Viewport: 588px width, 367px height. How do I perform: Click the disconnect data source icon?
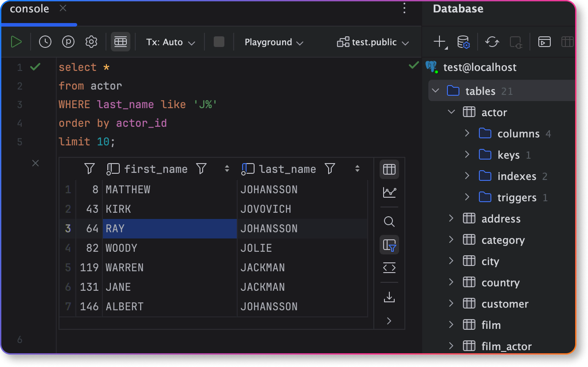(516, 42)
